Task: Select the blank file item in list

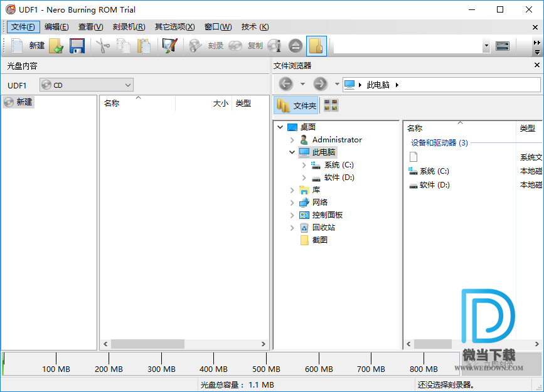Action: [413, 157]
